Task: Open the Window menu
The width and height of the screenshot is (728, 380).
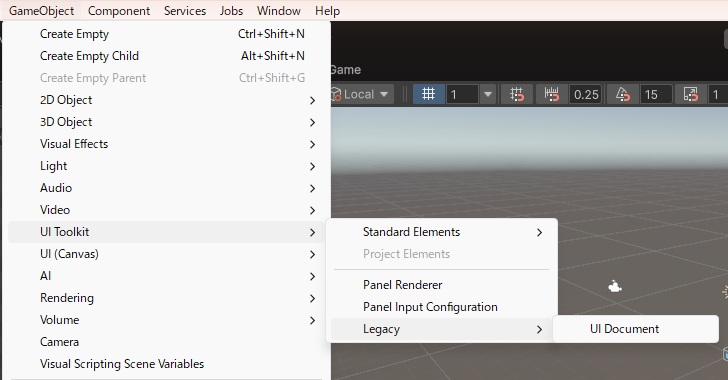Action: (x=279, y=11)
